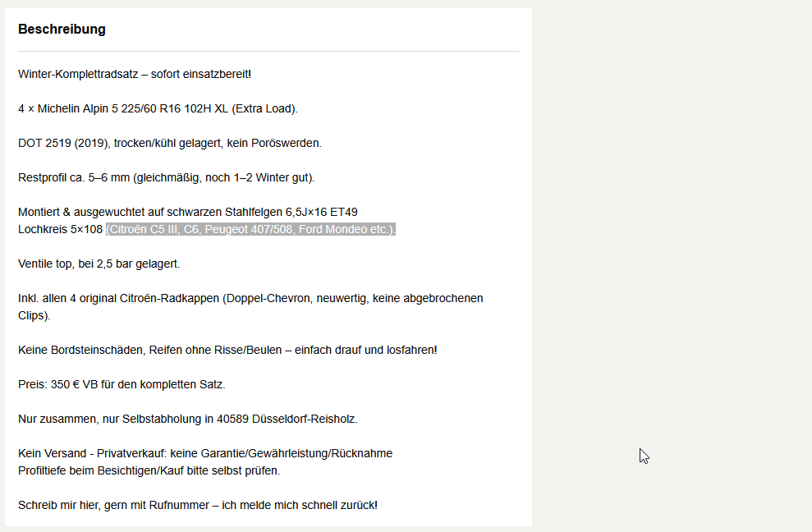The height and width of the screenshot is (532, 812).
Task: Click the original Citroën-Radkappen line
Action: click(250, 298)
